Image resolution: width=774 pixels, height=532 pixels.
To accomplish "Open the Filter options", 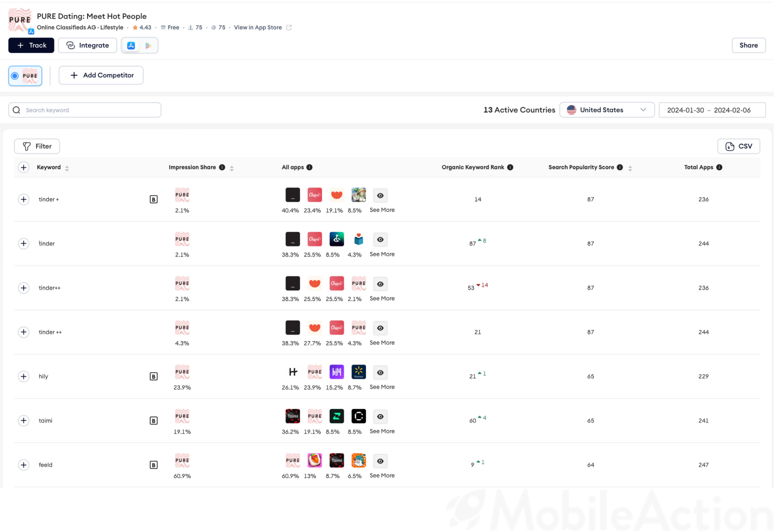I will point(37,146).
